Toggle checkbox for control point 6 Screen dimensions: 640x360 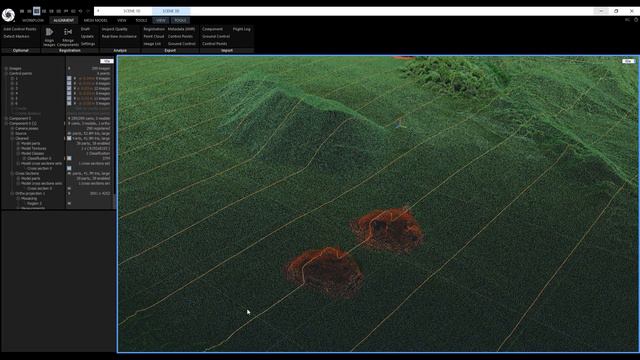pyautogui.click(x=69, y=103)
